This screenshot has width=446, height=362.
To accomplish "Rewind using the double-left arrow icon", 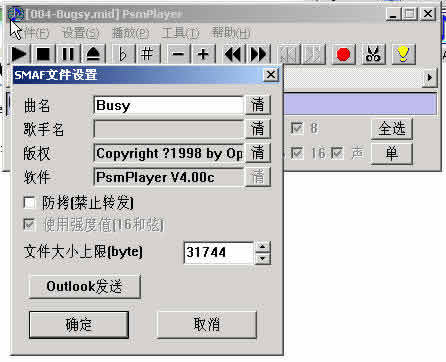I will 232,54.
